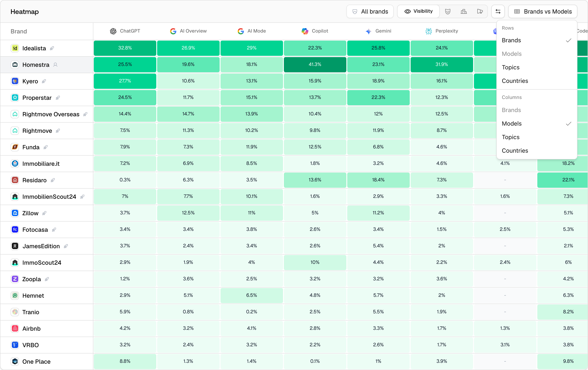The width and height of the screenshot is (588, 370).
Task: Click the link icon beside Residaro
Action: pyautogui.click(x=53, y=180)
